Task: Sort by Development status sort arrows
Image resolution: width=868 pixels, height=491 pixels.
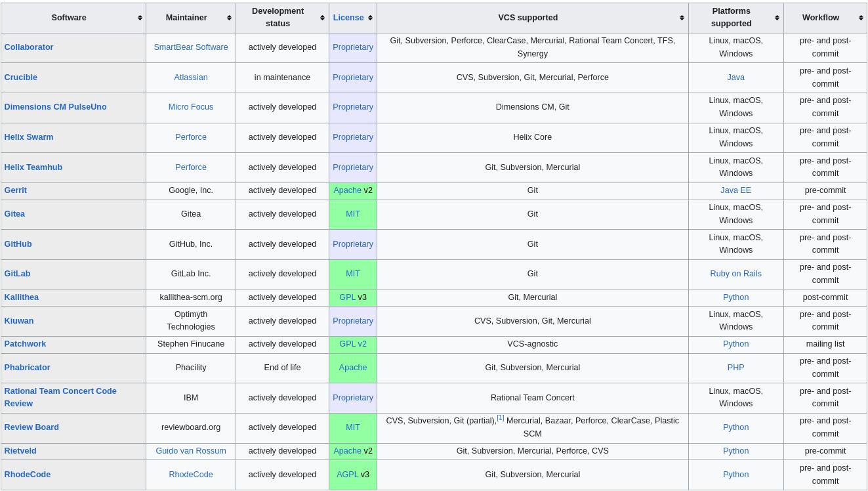Action: click(x=322, y=18)
